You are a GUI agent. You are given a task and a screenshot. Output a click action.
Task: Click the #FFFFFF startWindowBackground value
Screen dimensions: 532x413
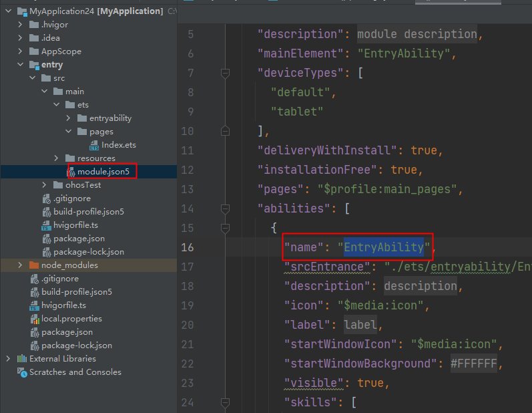pos(474,364)
